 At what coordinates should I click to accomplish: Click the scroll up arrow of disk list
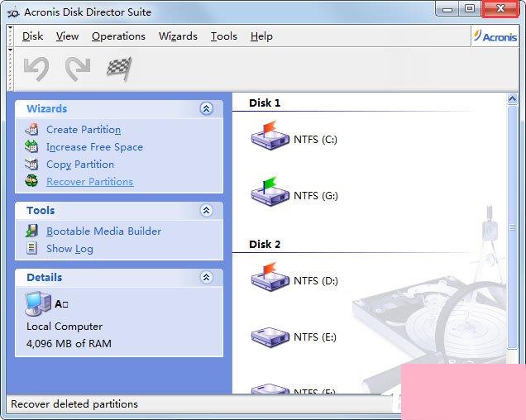[512, 99]
